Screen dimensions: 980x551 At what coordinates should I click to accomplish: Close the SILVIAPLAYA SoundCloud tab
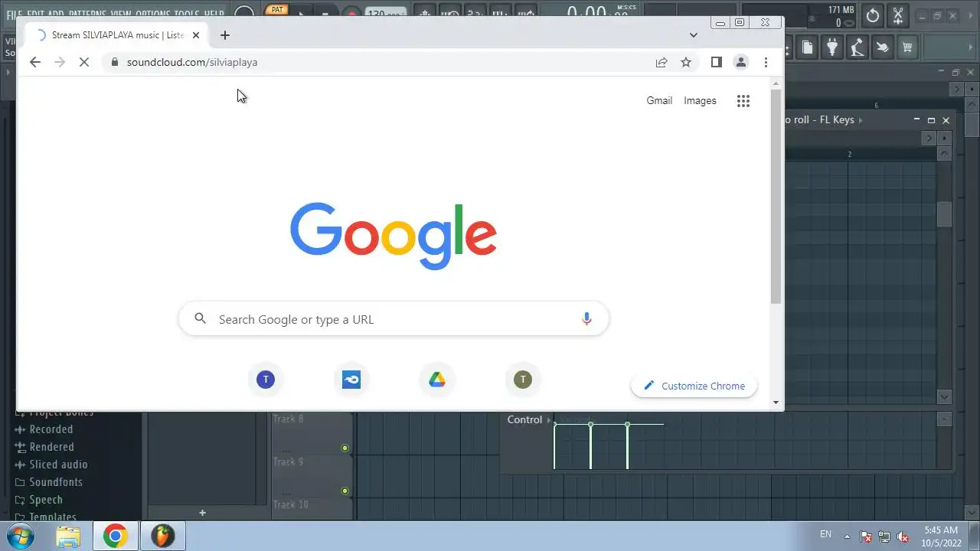[195, 35]
